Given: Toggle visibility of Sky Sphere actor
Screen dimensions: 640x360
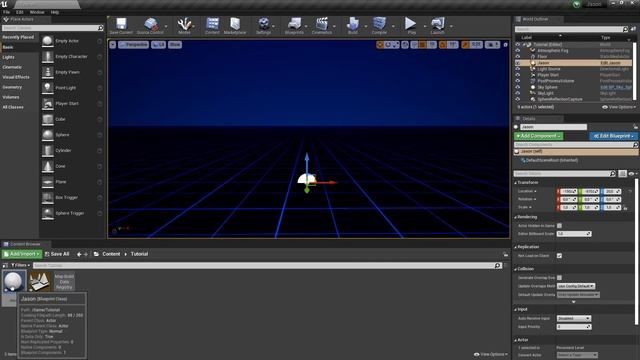Looking at the screenshot, I should tap(518, 87).
